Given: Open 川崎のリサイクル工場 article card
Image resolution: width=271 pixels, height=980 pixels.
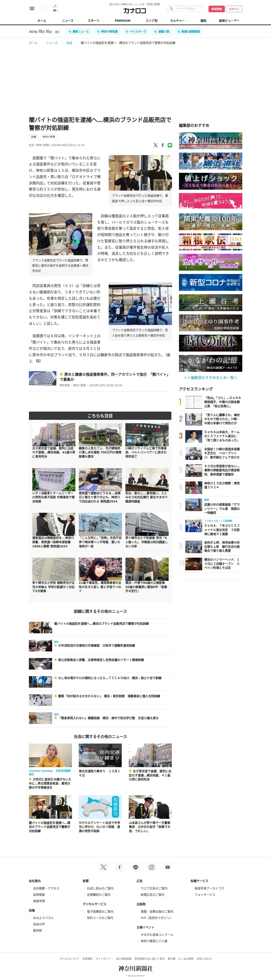Looking at the screenshot, I should (x=147, y=440).
